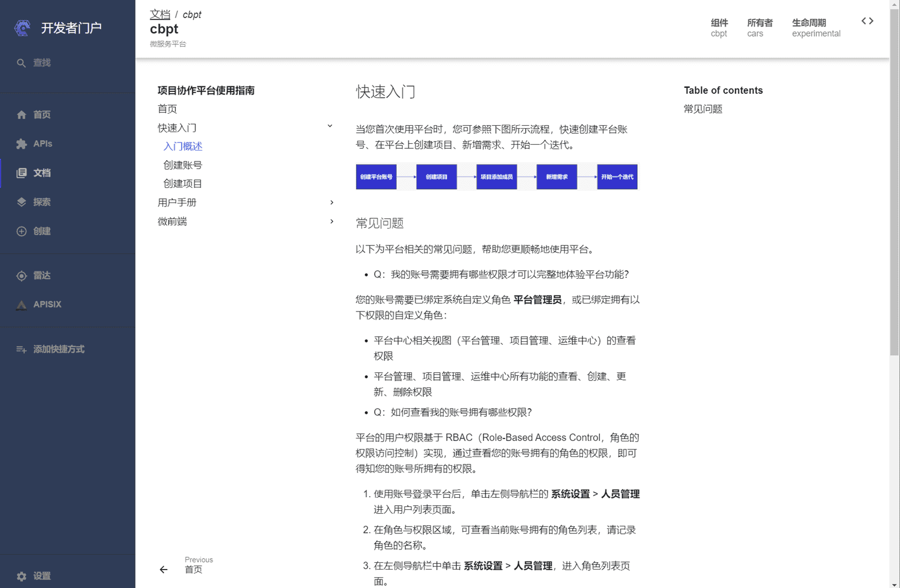Click the 项目协作平台使用指南 nav title
The image size is (900, 588).
(206, 90)
